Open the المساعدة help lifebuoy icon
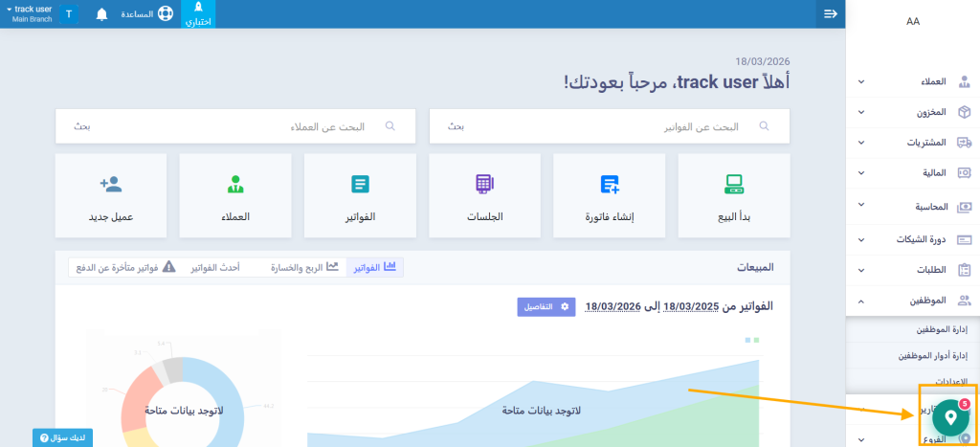The width and height of the screenshot is (980, 447). 166,14
